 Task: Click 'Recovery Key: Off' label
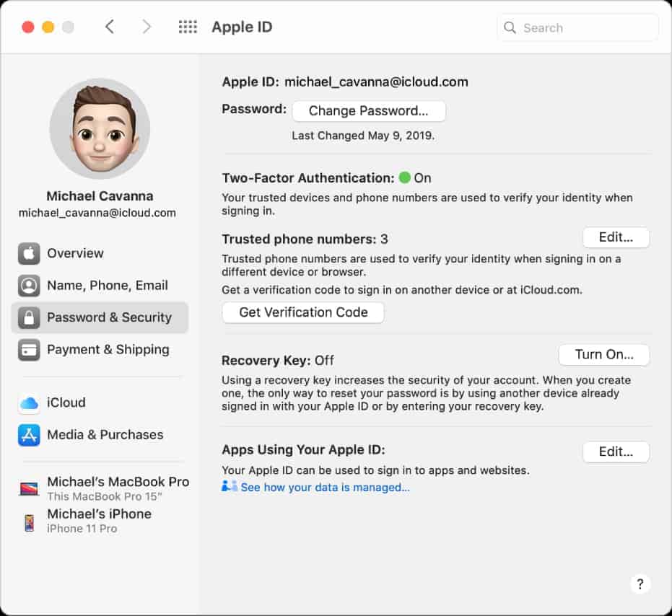click(x=278, y=360)
